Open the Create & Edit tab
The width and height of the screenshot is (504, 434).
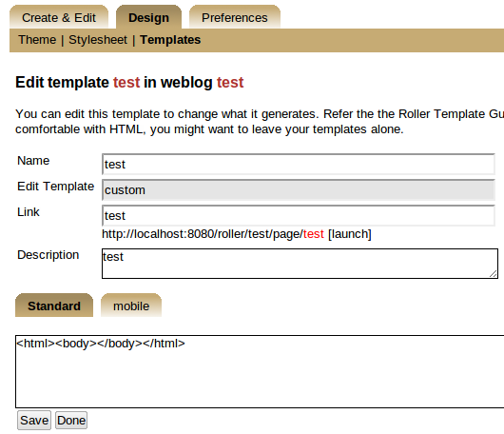59,17
